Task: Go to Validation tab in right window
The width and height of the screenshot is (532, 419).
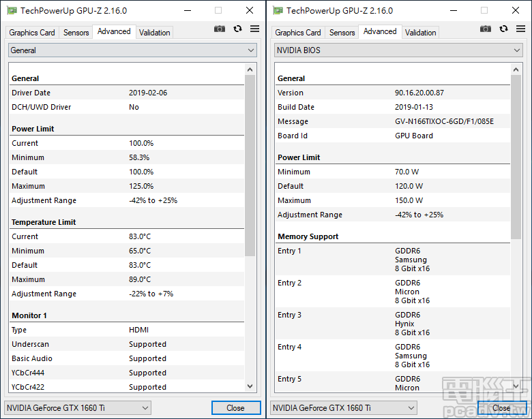Action: click(420, 33)
